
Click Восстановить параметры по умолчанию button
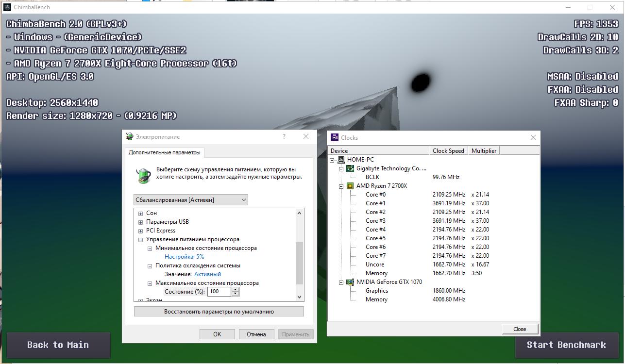(x=219, y=312)
